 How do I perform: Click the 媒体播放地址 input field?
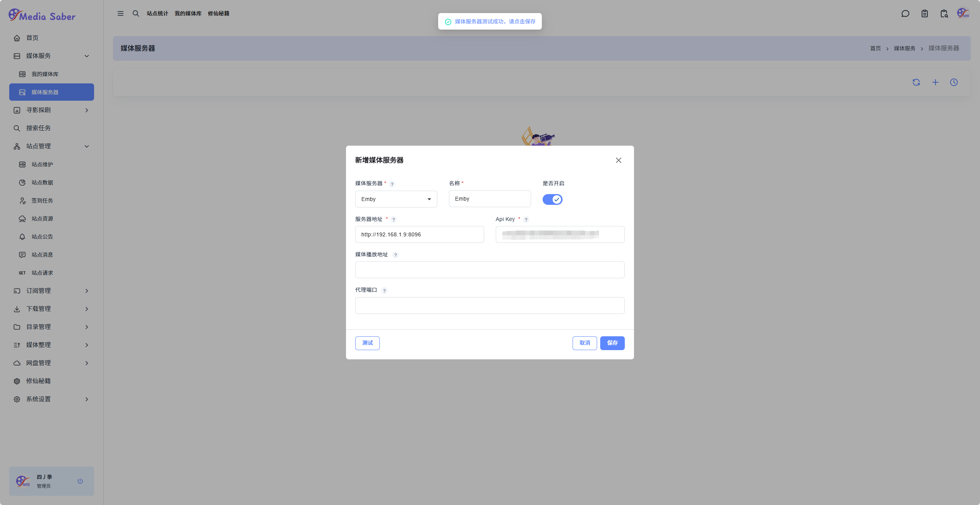pos(490,270)
